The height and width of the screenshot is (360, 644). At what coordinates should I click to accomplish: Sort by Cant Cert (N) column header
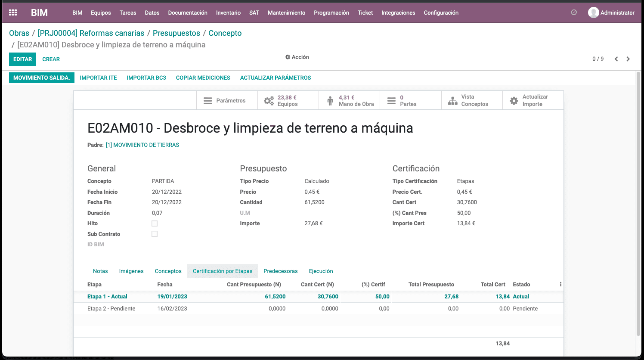click(317, 284)
